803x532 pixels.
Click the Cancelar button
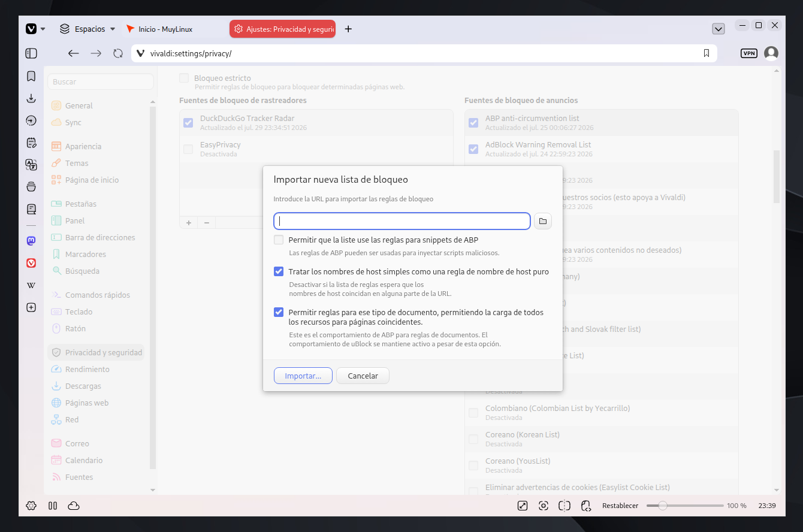click(363, 376)
